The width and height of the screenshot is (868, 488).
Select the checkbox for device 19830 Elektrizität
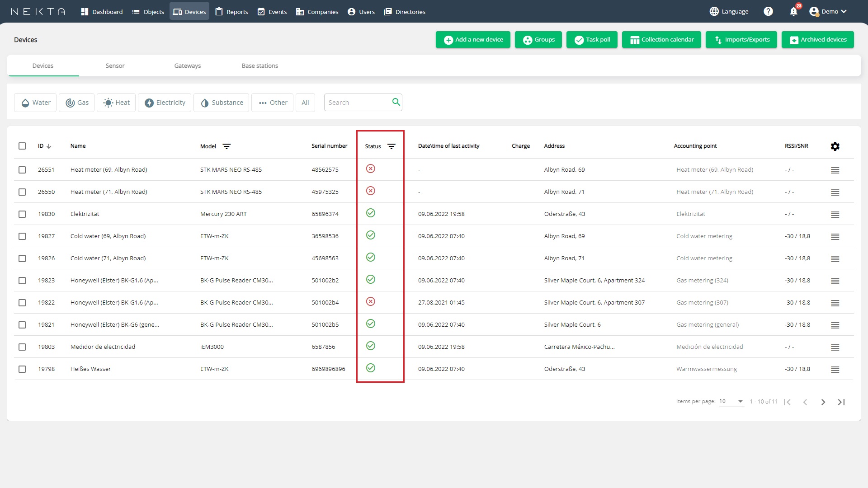click(23, 214)
